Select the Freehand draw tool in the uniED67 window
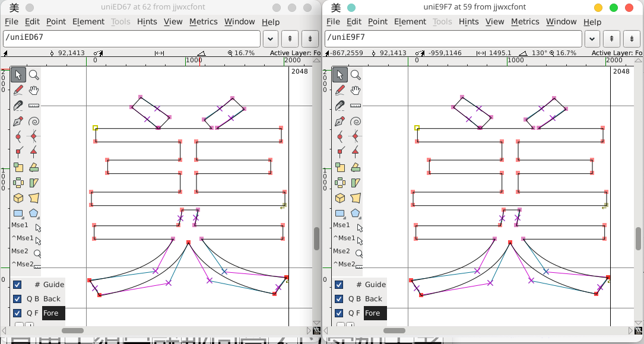The height and width of the screenshot is (344, 644). point(18,90)
